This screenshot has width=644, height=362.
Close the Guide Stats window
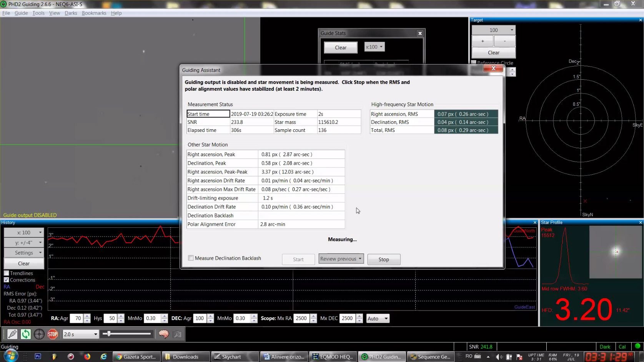(x=420, y=33)
